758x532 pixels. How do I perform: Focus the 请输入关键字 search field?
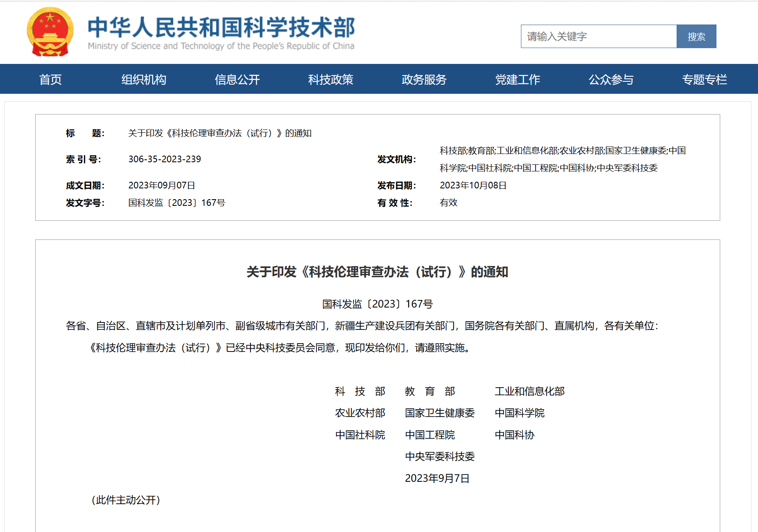tap(598, 37)
